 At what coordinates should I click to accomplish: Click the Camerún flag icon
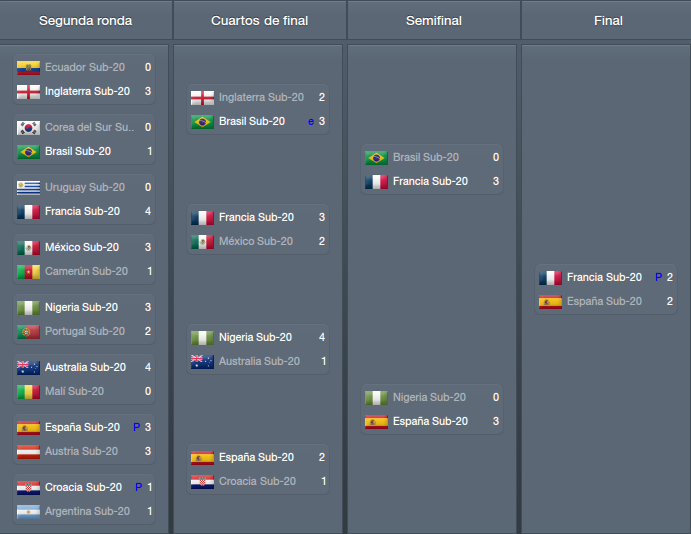click(x=28, y=271)
